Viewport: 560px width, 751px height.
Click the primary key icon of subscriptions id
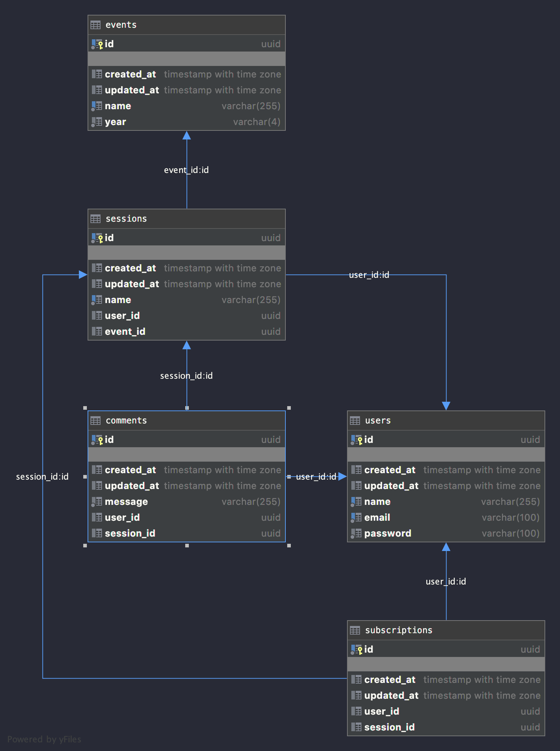click(356, 650)
